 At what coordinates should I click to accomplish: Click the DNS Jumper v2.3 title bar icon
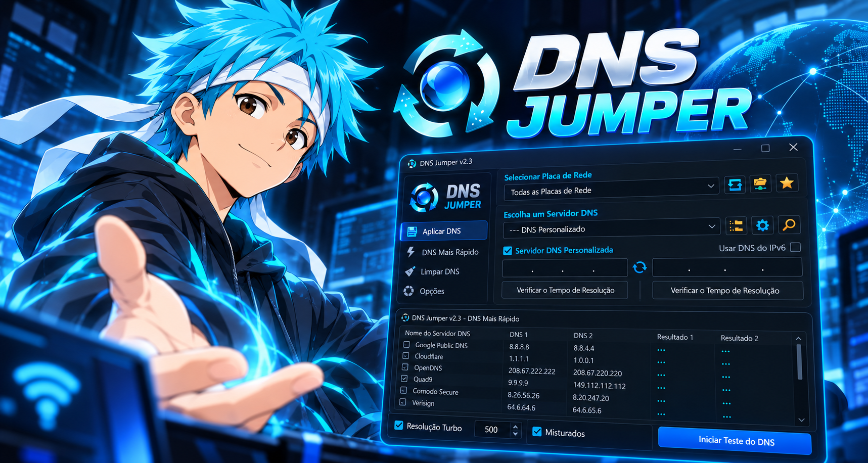click(412, 163)
